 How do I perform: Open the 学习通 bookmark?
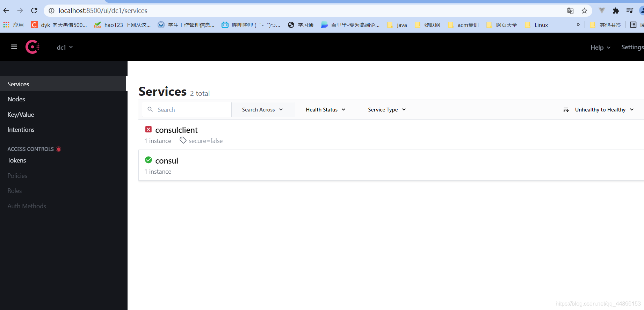click(x=301, y=25)
